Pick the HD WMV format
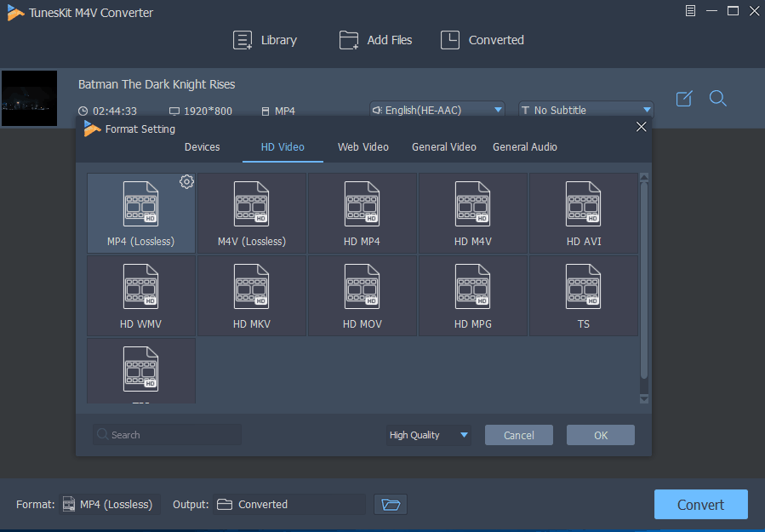 coord(141,295)
